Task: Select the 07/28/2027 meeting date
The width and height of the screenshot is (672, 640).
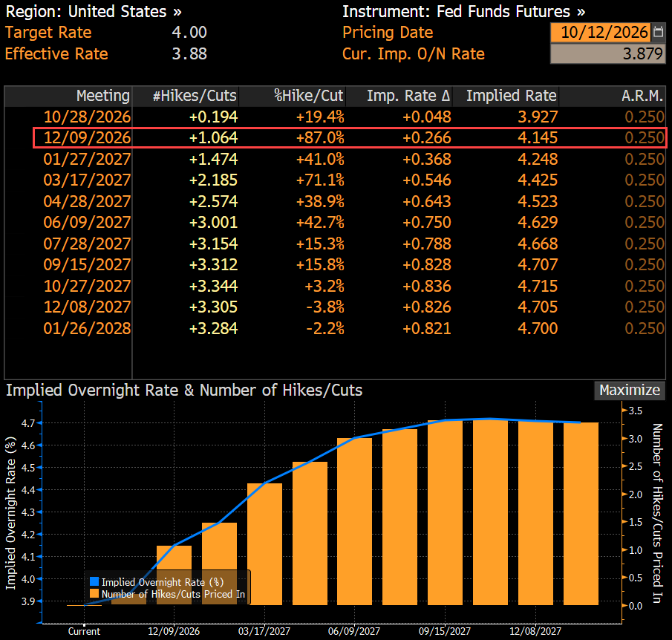Action: [87, 244]
